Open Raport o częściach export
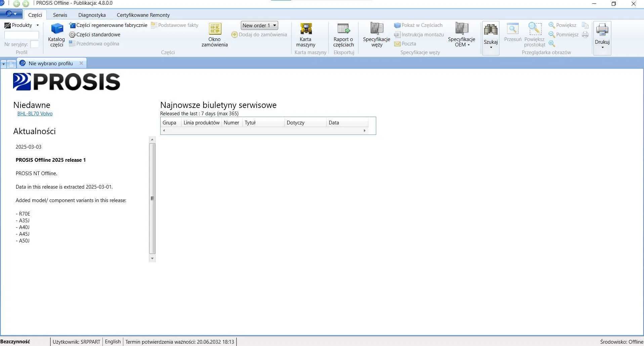The height and width of the screenshot is (346, 644). [x=343, y=35]
